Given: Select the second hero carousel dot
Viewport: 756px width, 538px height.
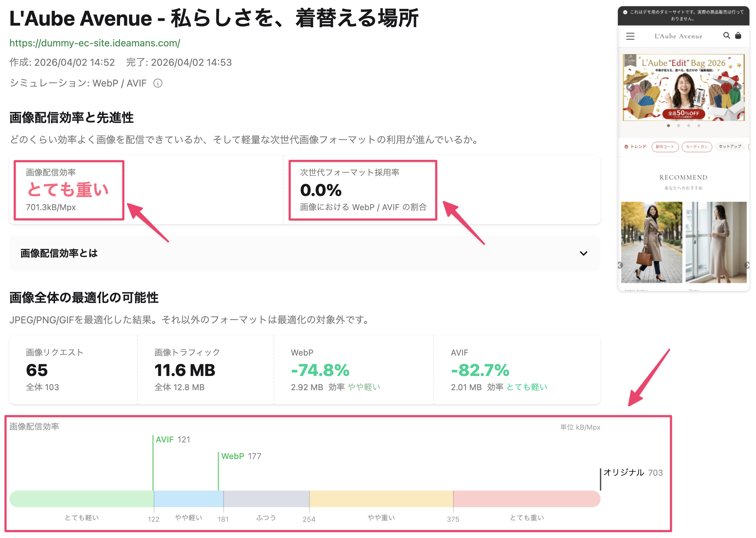Looking at the screenshot, I should pos(678,125).
